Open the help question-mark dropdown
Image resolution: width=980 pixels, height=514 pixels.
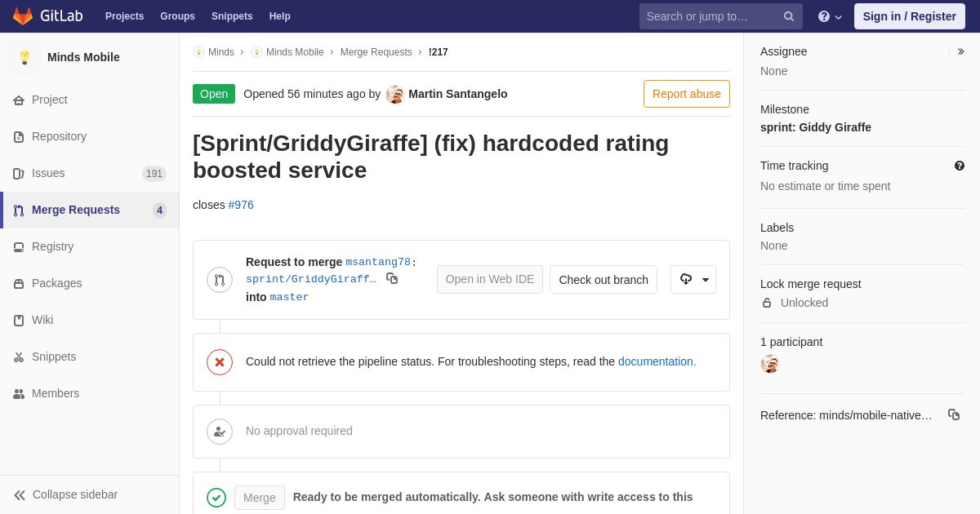[x=830, y=16]
